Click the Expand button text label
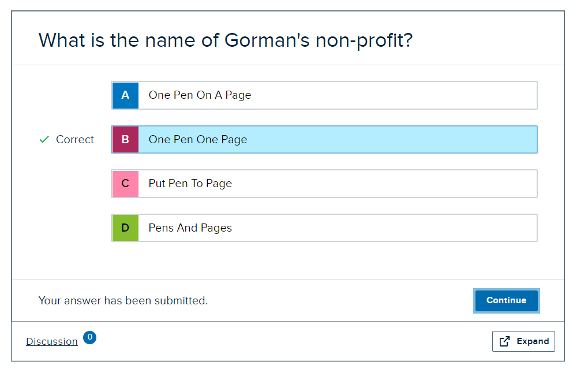Viewport: 588px width, 380px height. (x=533, y=341)
